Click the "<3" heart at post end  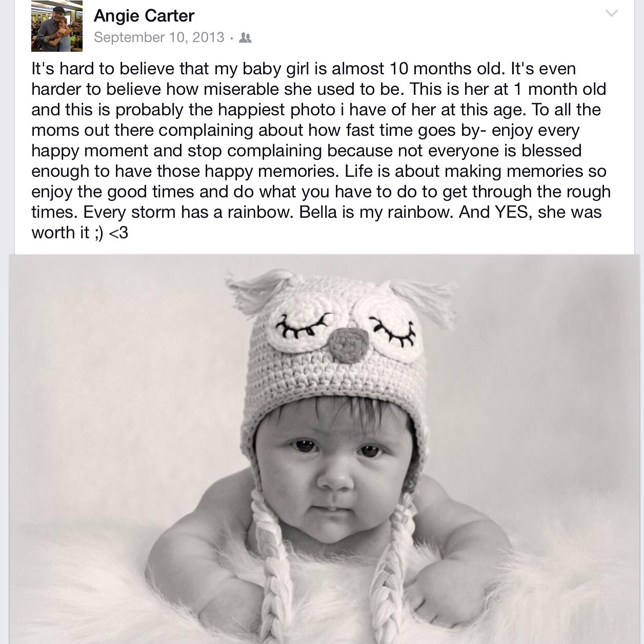pos(118,233)
